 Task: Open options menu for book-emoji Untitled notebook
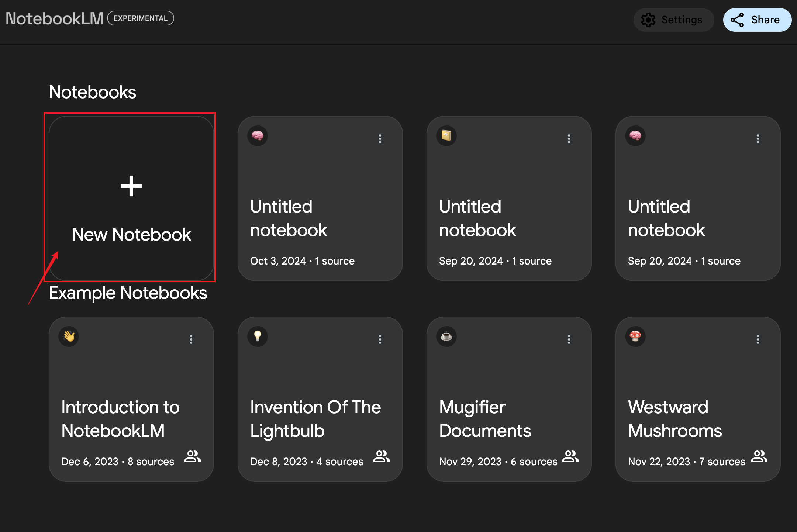click(569, 139)
